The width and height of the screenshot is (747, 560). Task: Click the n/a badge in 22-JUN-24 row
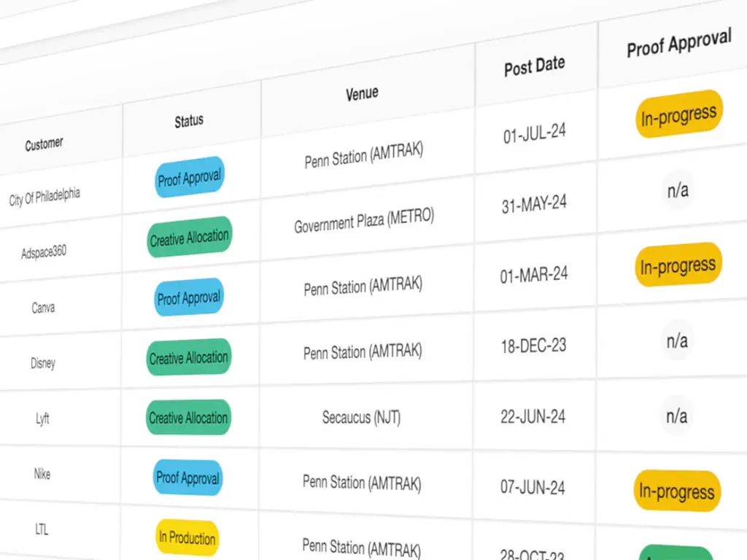point(676,416)
